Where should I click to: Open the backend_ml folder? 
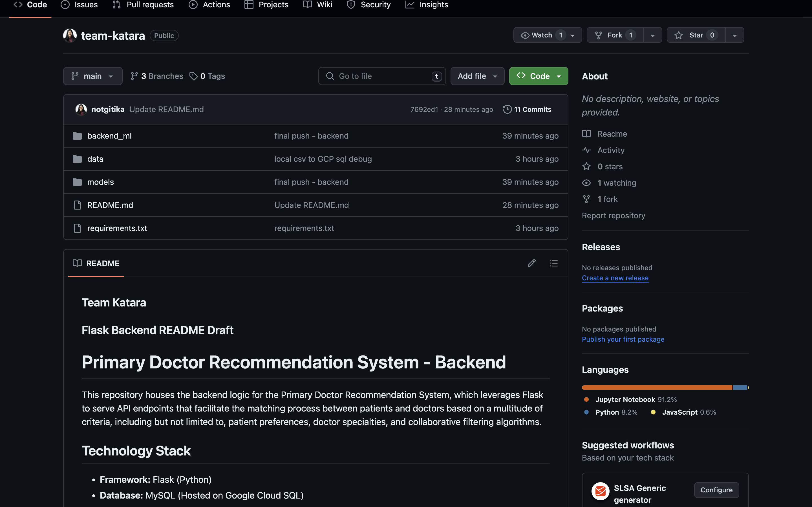[109, 136]
